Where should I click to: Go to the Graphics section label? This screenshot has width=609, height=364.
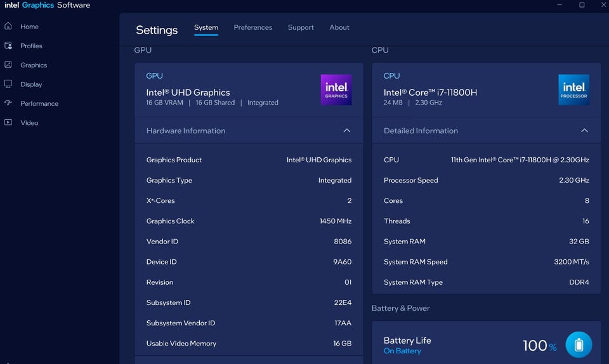pos(34,65)
